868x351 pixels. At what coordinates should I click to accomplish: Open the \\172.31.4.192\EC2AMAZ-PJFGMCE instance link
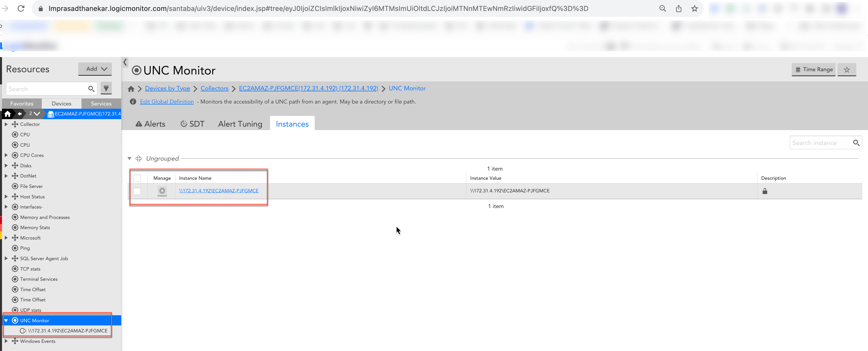[219, 191]
